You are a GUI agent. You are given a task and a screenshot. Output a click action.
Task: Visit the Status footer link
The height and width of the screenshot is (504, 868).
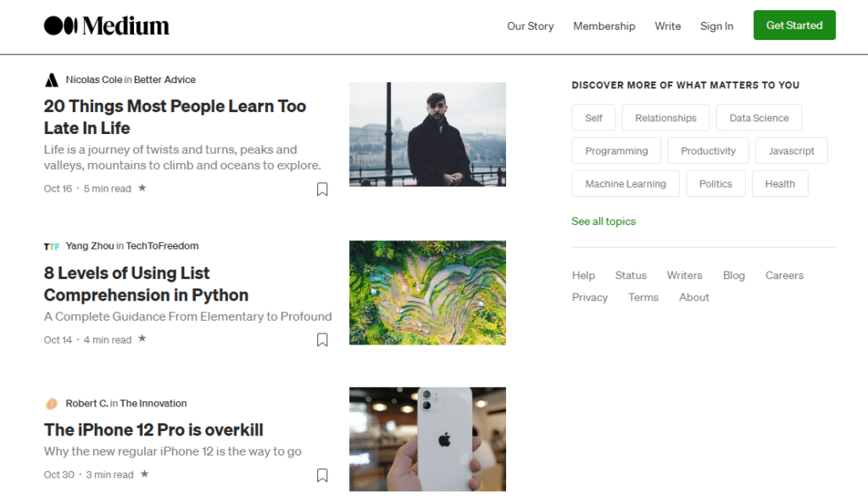coord(631,275)
